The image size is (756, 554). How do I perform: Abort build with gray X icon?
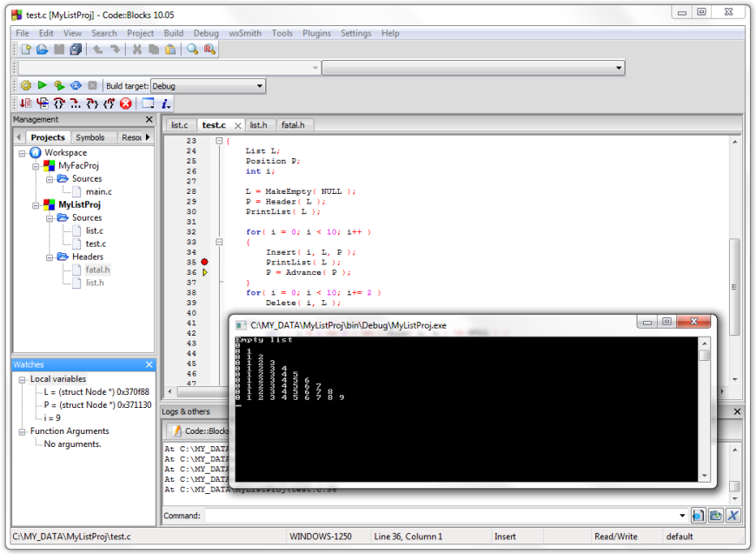(93, 85)
